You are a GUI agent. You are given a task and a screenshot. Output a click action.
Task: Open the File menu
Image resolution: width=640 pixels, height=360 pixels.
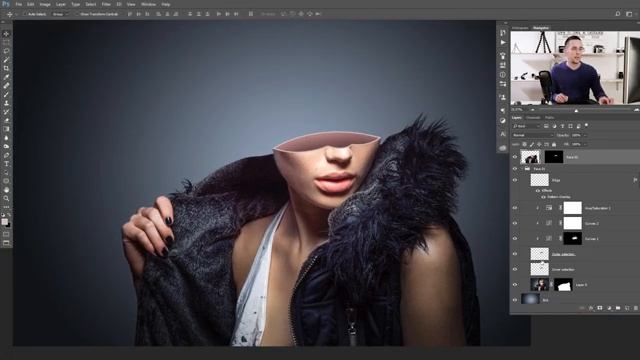click(18, 4)
